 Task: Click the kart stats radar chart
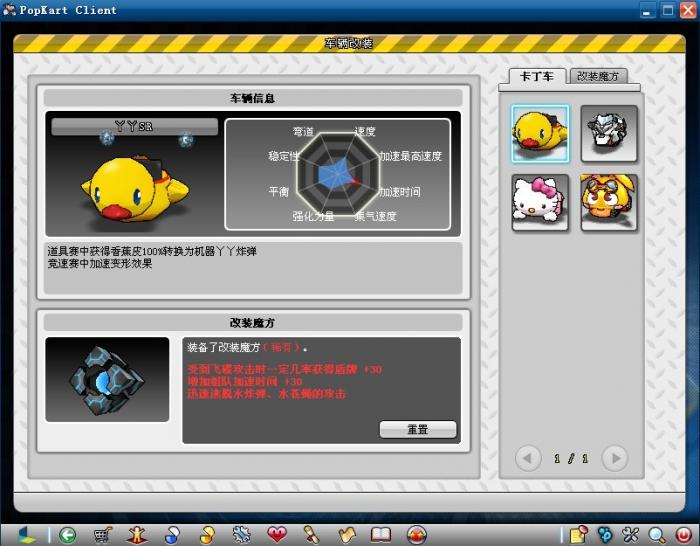pyautogui.click(x=338, y=174)
